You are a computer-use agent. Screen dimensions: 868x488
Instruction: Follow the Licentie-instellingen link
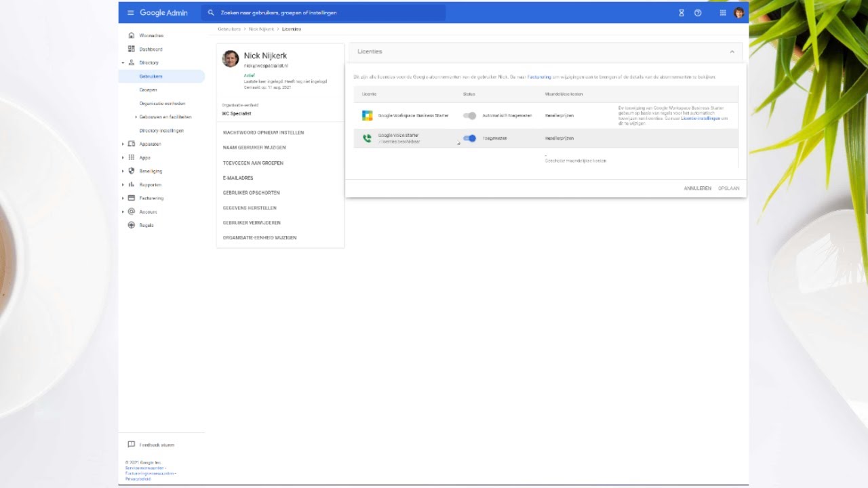(701, 118)
